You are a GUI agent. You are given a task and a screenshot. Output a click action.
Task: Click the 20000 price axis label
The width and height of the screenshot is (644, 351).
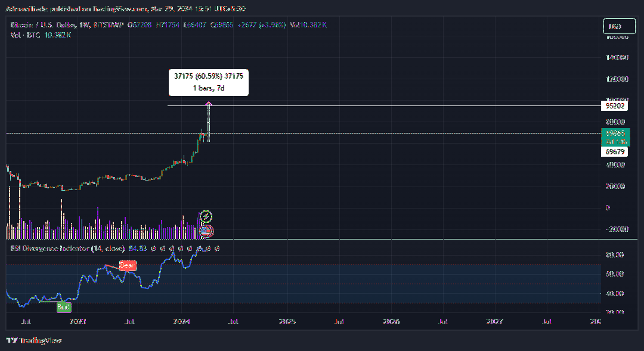click(615, 187)
